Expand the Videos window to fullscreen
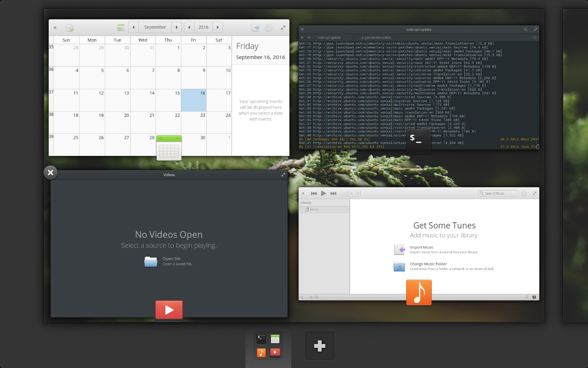The width and height of the screenshot is (588, 368). 283,174
